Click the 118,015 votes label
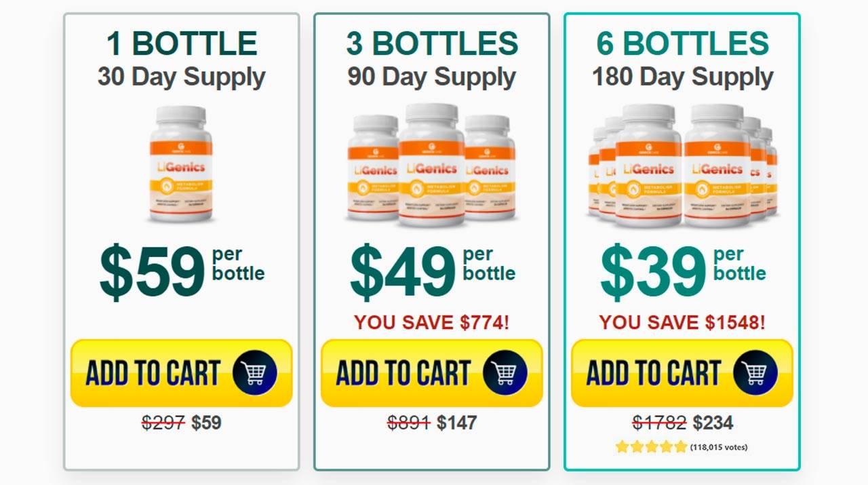868x485 pixels. point(718,447)
